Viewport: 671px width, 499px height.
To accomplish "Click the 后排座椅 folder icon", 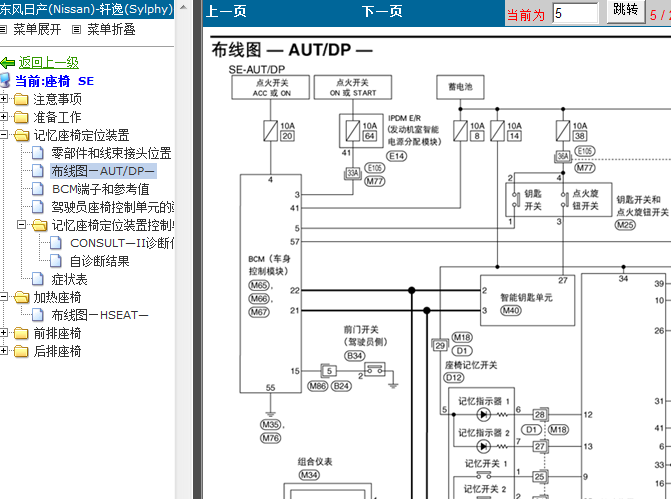I will click(x=21, y=351).
